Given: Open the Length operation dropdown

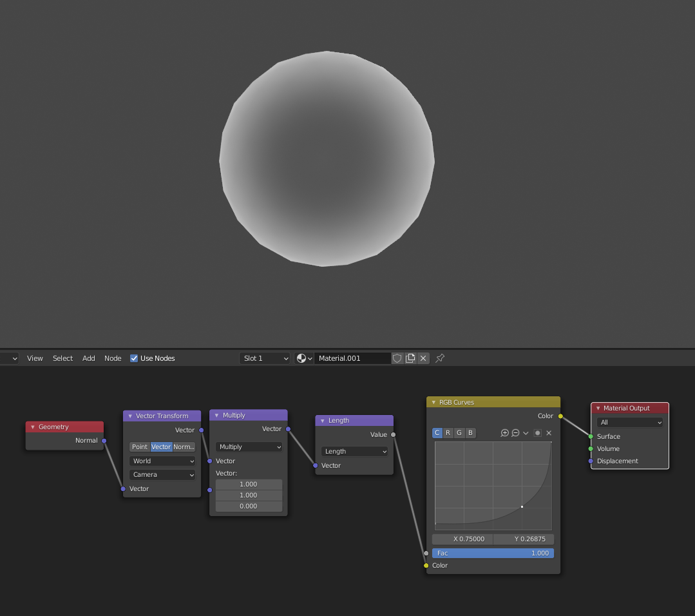Looking at the screenshot, I should point(355,452).
